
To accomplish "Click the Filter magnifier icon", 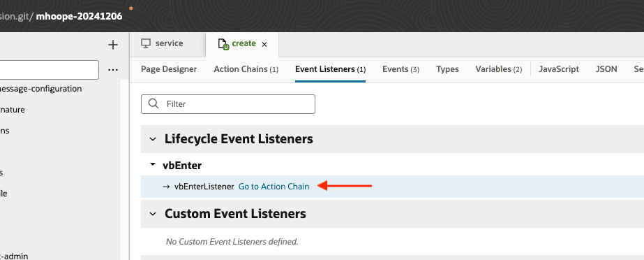I will (x=153, y=103).
